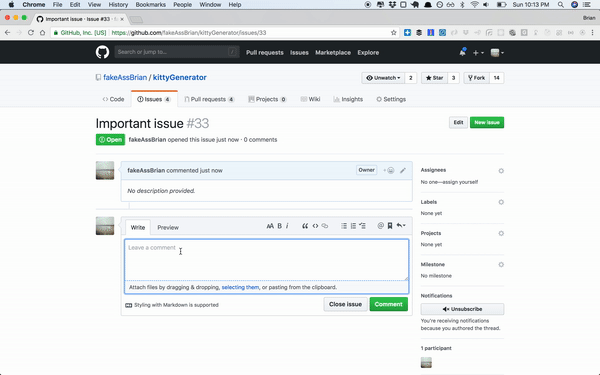Click the fakeAssBrian repository owner link
This screenshot has width=600, height=375.
point(125,77)
